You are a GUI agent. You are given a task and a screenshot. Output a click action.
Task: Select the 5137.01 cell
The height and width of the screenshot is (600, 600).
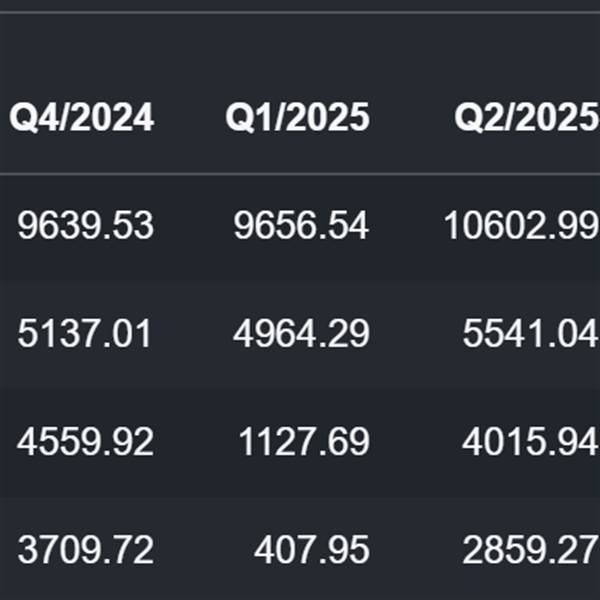coord(85,334)
